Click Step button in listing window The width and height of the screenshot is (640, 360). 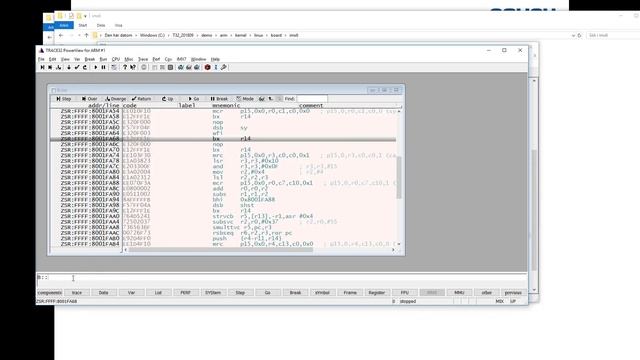[64, 99]
